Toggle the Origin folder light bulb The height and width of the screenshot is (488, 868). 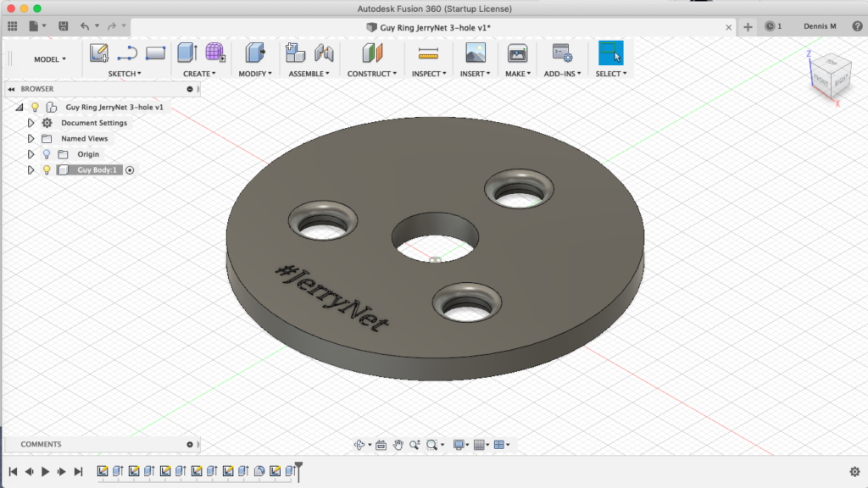click(47, 154)
